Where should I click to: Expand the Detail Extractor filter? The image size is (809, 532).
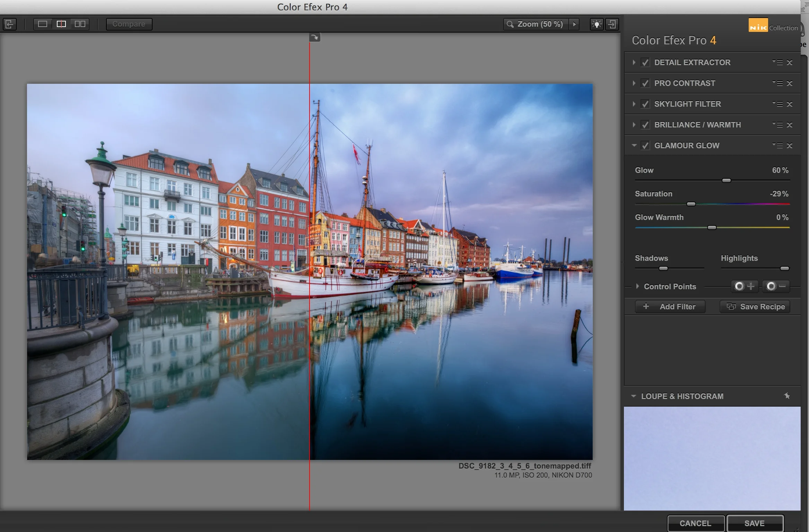(x=634, y=62)
